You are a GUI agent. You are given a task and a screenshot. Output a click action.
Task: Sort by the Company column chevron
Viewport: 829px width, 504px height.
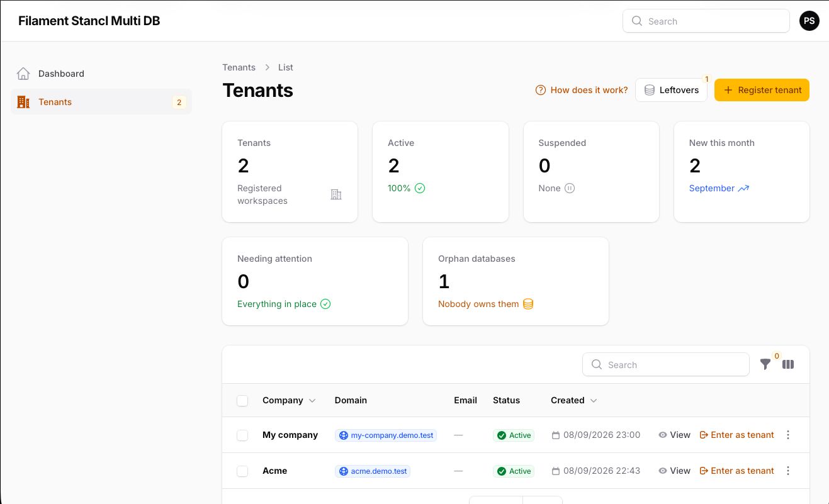[312, 401]
